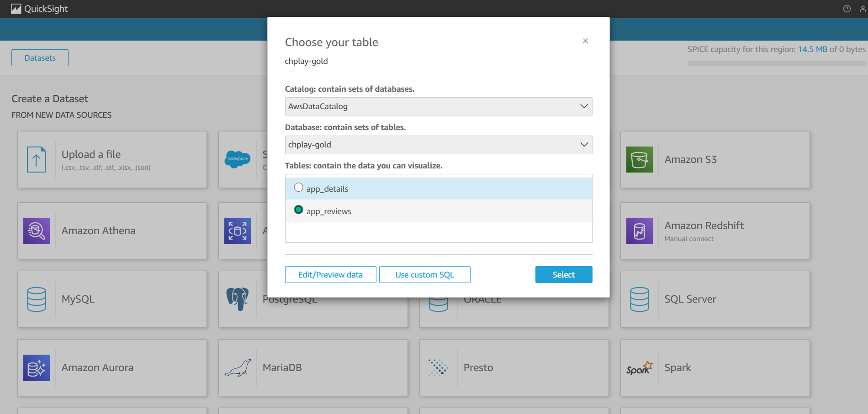868x414 pixels.
Task: Select the app_reviews radio button
Action: [299, 210]
